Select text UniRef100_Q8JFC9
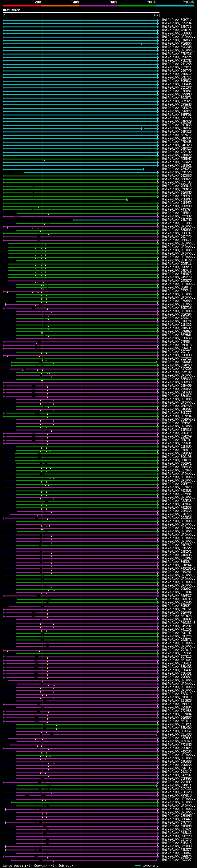The width and height of the screenshot is (197, 868). point(176,260)
